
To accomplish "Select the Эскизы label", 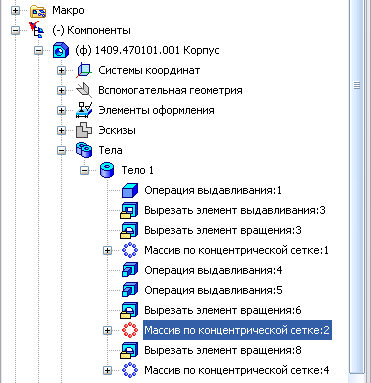I will pyautogui.click(x=117, y=131).
